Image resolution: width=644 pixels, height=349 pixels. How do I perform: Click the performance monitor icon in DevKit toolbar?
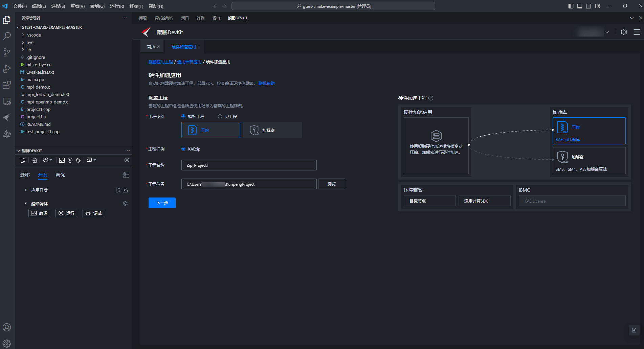89,160
